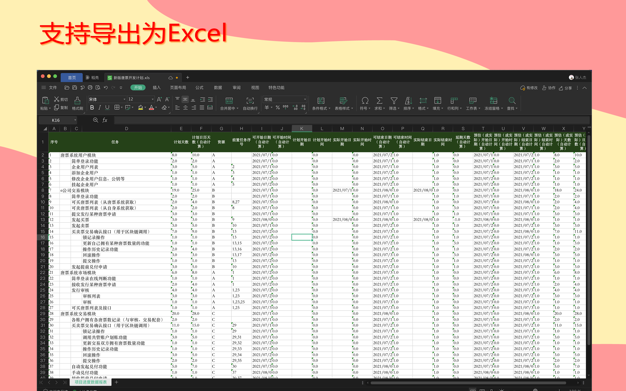Toggle Italic formatting
The image size is (626, 391).
coord(99,108)
